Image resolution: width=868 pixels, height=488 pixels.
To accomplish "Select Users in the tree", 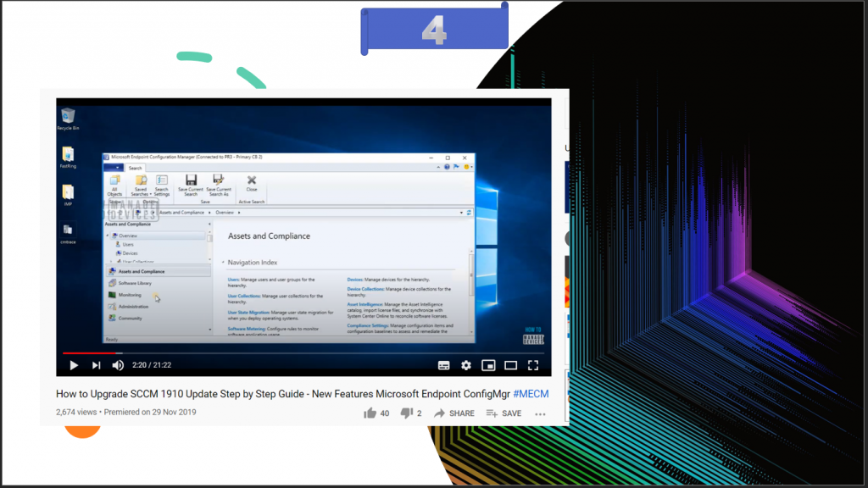I will 128,245.
